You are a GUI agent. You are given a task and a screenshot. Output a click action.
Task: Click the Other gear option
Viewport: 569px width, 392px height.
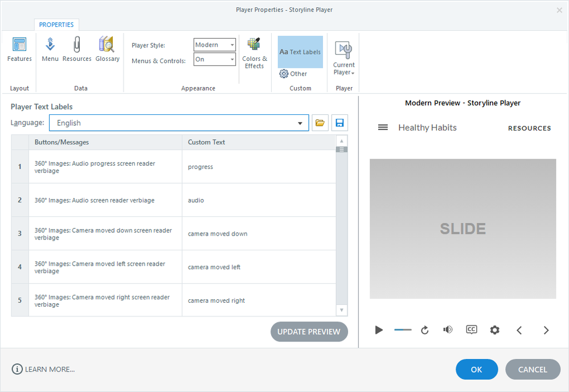coord(293,74)
